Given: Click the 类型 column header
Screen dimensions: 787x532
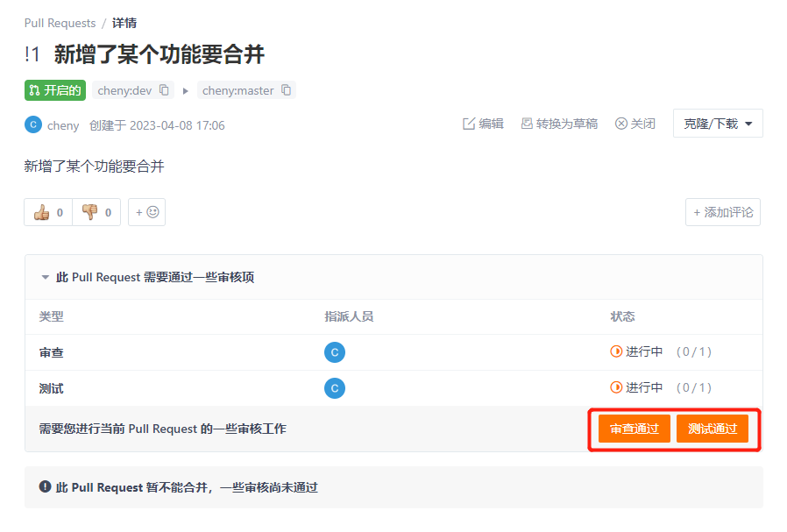Looking at the screenshot, I should 51,316.
